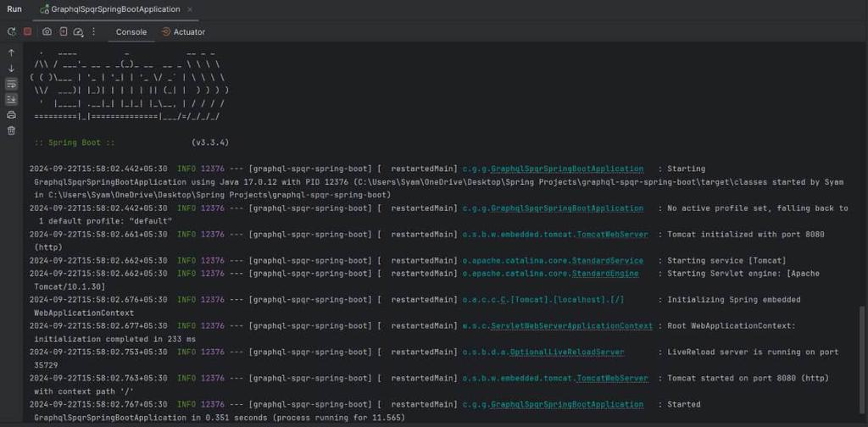Click '1 default profile: "default"' text
868x427 pixels.
106,221
